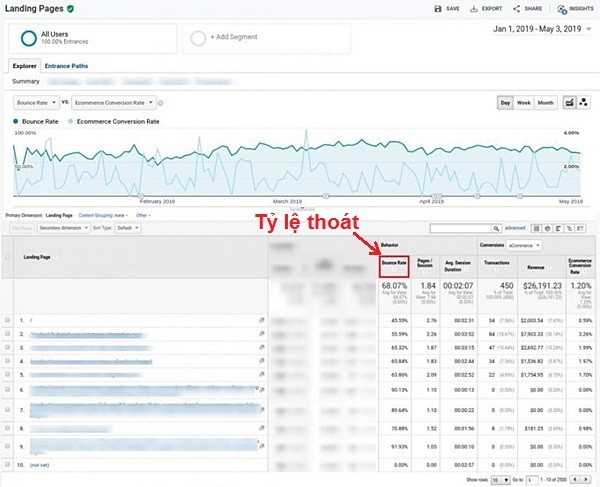Image resolution: width=600 pixels, height=487 pixels.
Task: Check the checkbox for row 4
Action: point(7,361)
